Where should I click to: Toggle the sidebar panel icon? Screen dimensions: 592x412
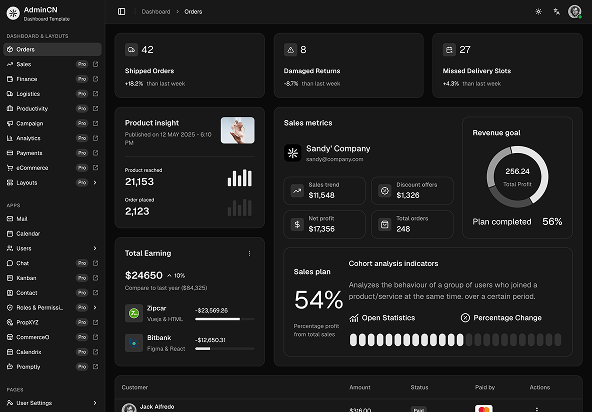click(x=122, y=12)
